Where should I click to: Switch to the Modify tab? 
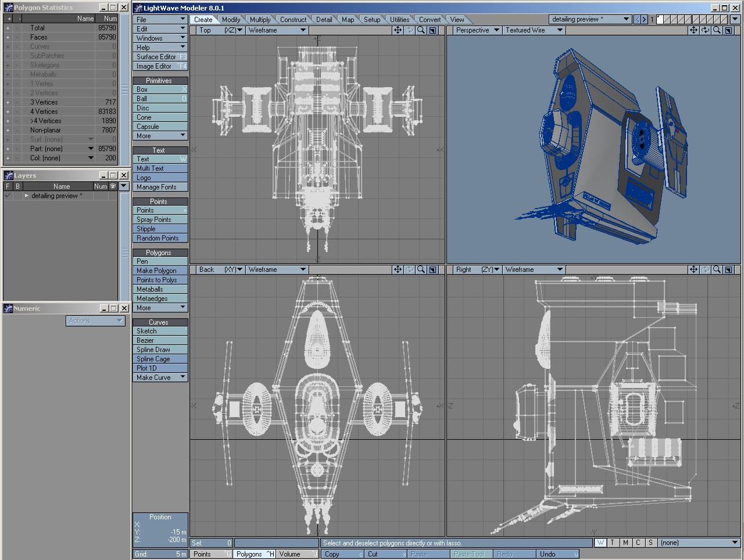[231, 19]
